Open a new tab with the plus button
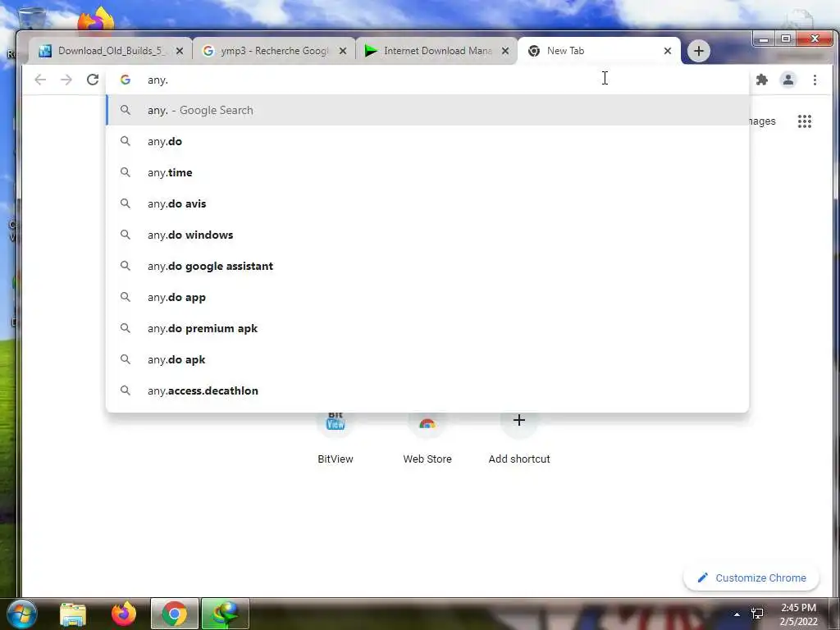This screenshot has height=630, width=840. (699, 51)
